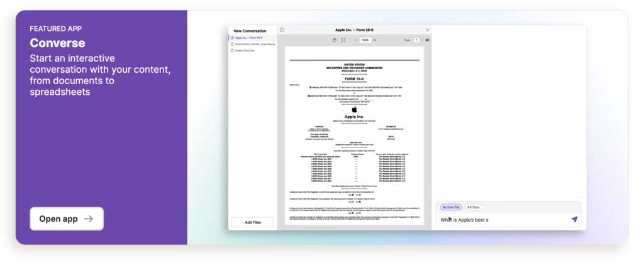
Task: Select the hand pan tool
Action: [x=335, y=40]
